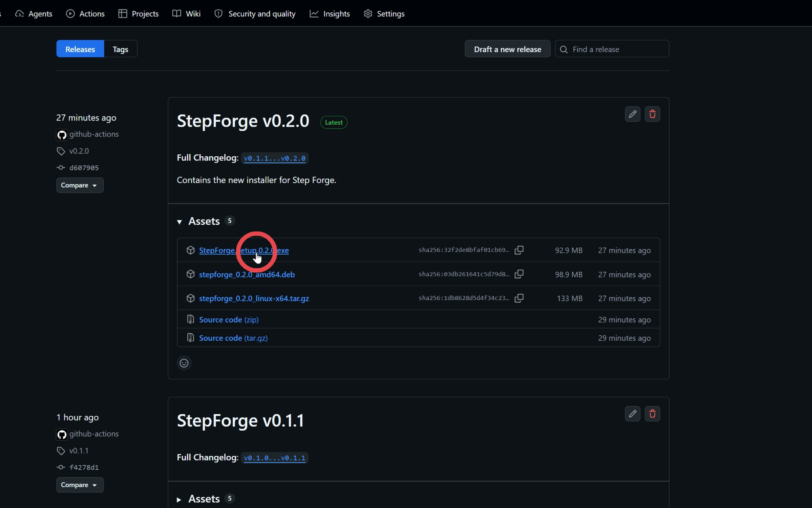Click the 133 MB size value
812x508 pixels.
570,298
